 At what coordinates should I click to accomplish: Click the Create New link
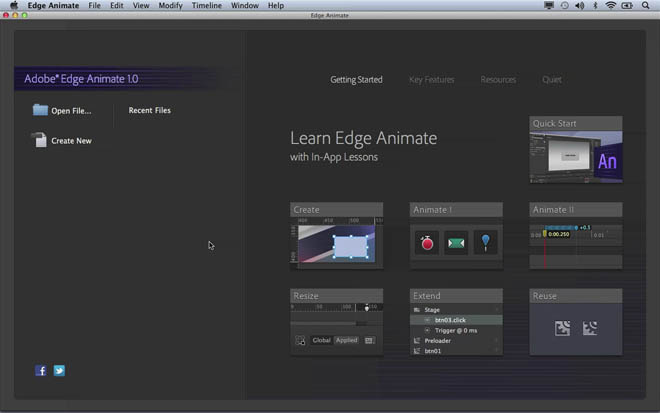pyautogui.click(x=71, y=141)
